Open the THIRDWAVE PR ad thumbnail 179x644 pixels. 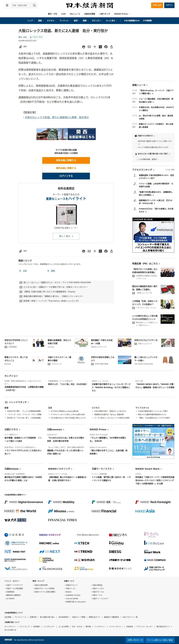[x=153, y=235]
